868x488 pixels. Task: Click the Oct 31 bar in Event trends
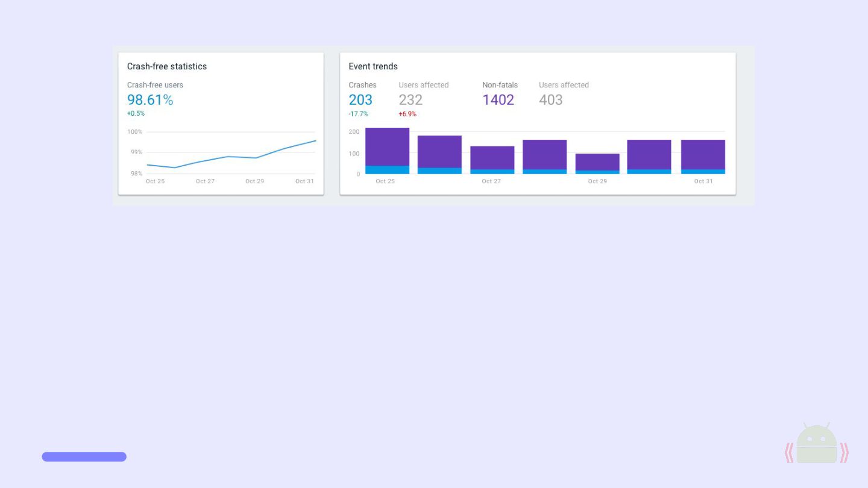pos(703,157)
